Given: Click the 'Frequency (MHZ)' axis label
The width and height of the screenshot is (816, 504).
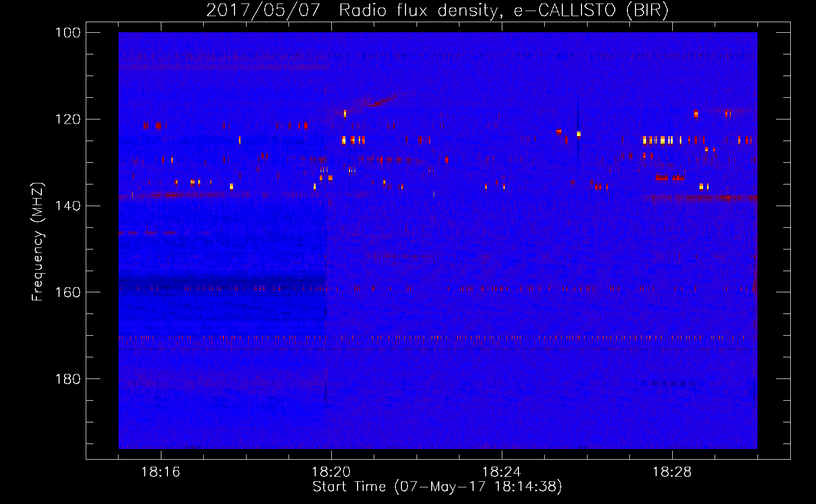Looking at the screenshot, I should [38, 242].
